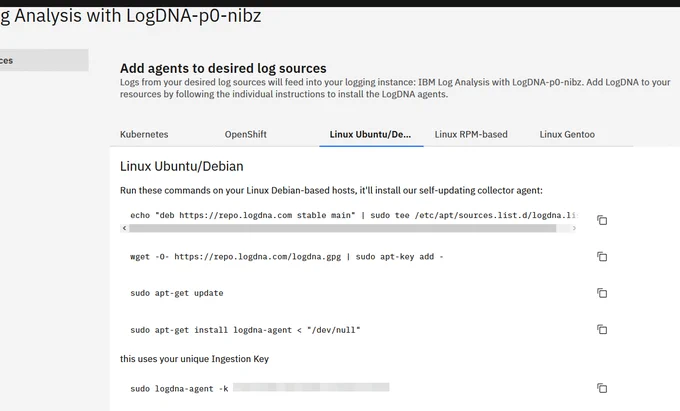
Task: Click the 'sudo apt-get install logdna-agent' command text
Action: click(x=245, y=330)
